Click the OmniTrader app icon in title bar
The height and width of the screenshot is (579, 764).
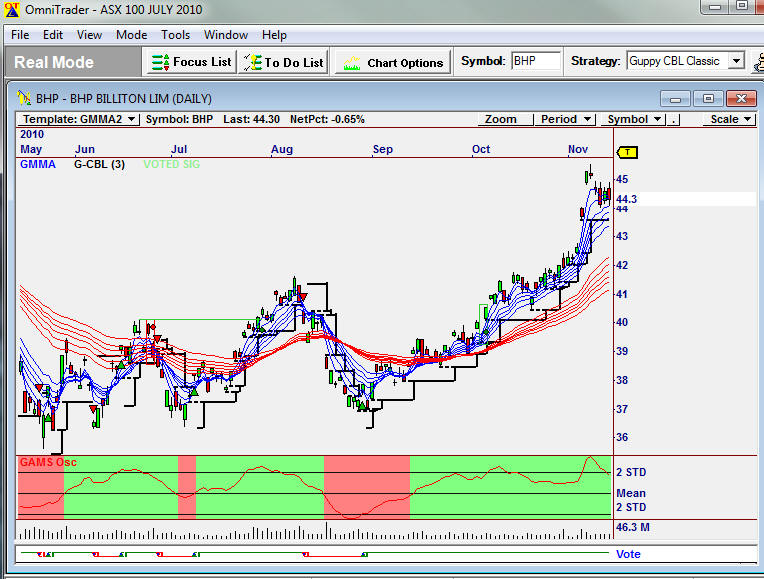12,10
